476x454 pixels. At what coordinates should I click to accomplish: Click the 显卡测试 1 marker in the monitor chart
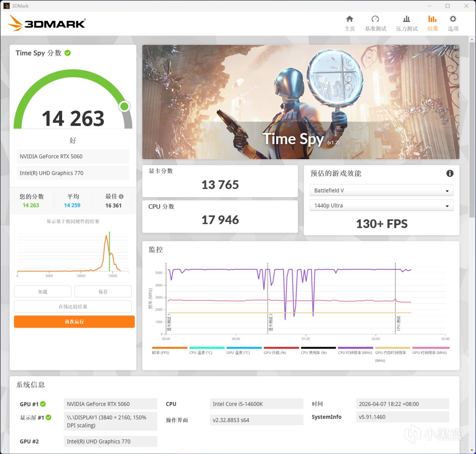coord(169,322)
